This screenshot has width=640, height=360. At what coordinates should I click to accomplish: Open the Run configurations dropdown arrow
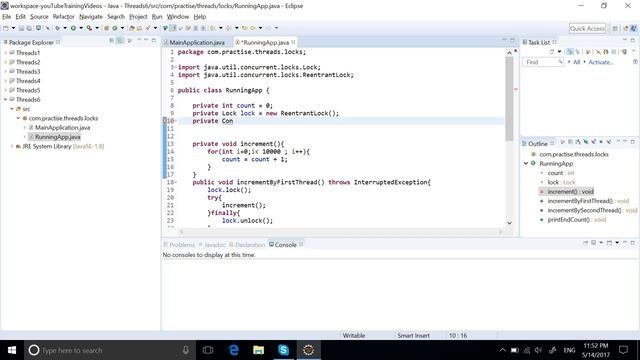coord(81,28)
